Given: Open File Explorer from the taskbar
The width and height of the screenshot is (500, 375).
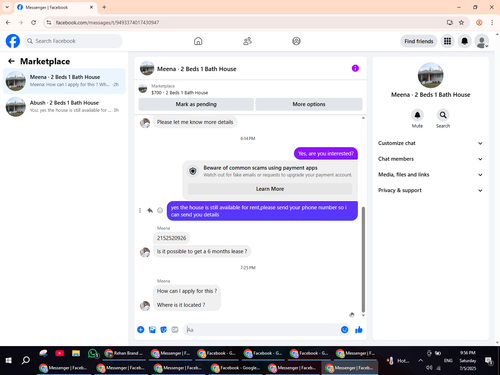Looking at the screenshot, I should pos(76,353).
